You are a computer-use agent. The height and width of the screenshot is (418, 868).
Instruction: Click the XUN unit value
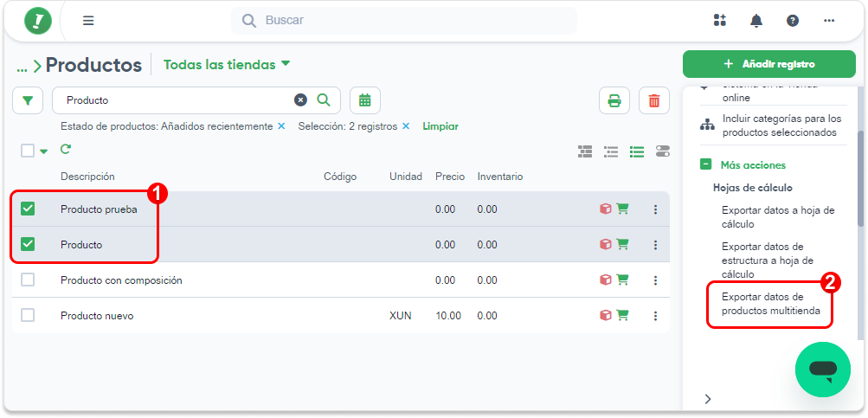coord(400,316)
